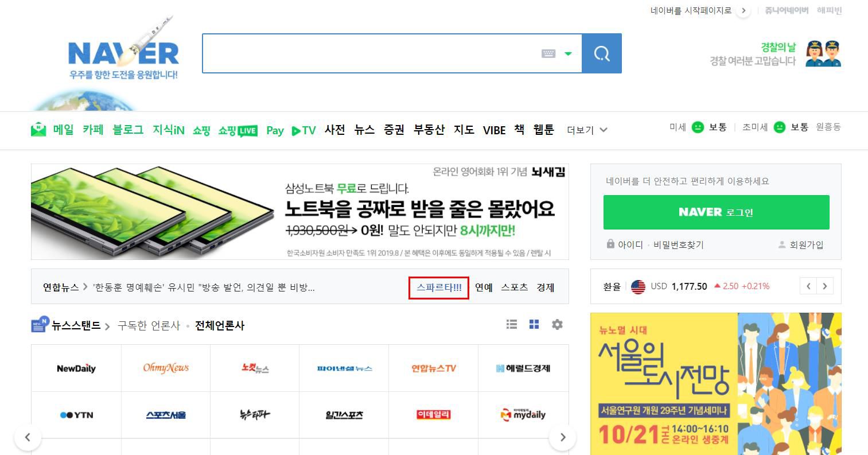This screenshot has height=455, width=868.
Task: Open the 노컷뉴스 publisher logo
Action: [x=255, y=368]
